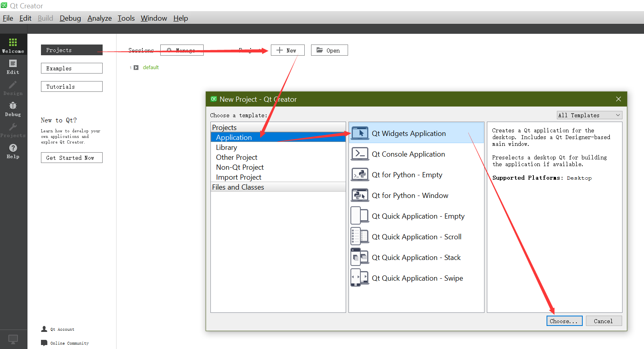Image resolution: width=644 pixels, height=349 pixels.
Task: Click the Choose... button
Action: click(x=564, y=321)
